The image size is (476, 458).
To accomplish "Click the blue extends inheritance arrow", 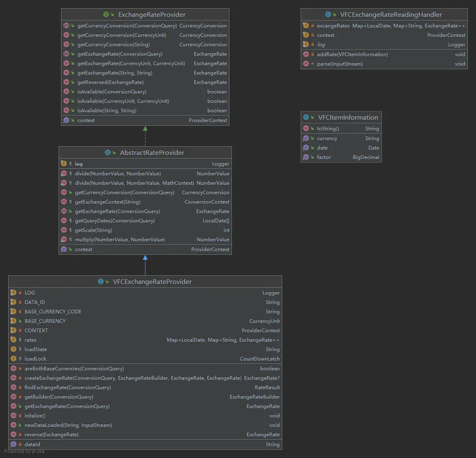I will pos(145,265).
